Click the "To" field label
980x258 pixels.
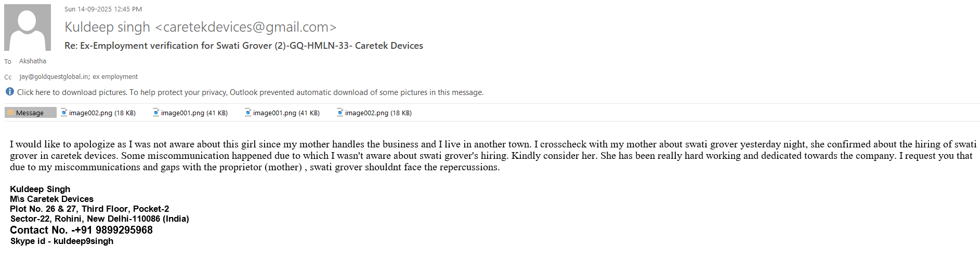coord(8,62)
